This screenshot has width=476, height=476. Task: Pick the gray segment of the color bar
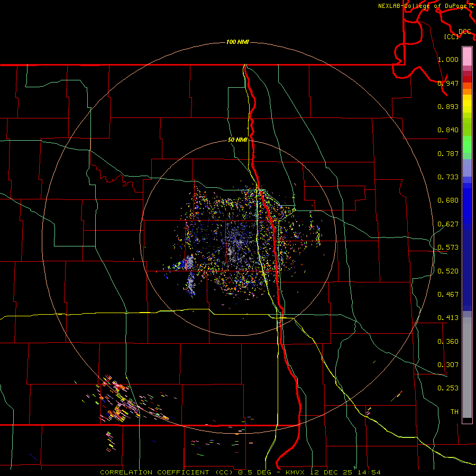tap(467, 368)
